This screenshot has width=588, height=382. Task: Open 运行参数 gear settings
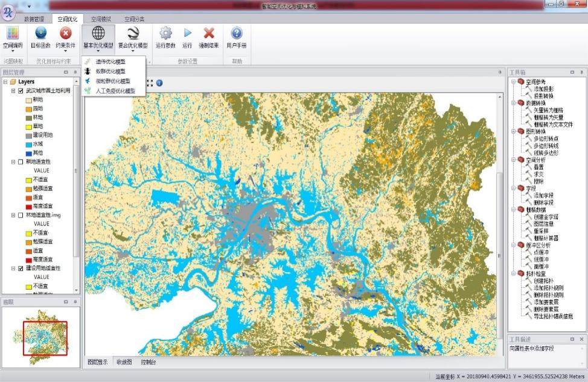(x=165, y=33)
